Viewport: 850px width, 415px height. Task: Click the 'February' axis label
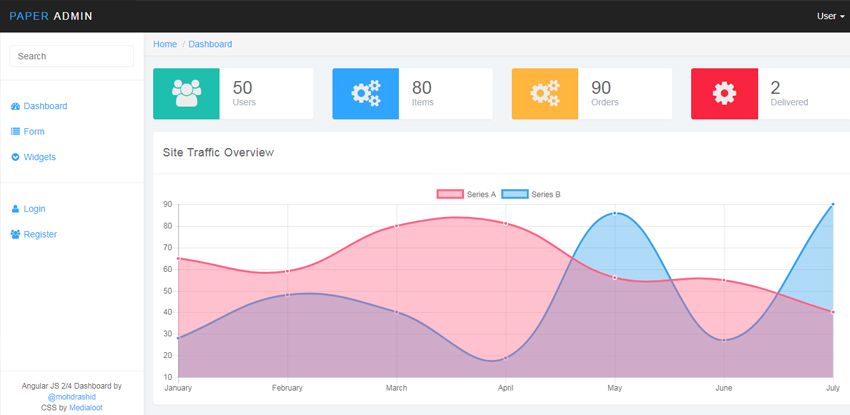(287, 388)
